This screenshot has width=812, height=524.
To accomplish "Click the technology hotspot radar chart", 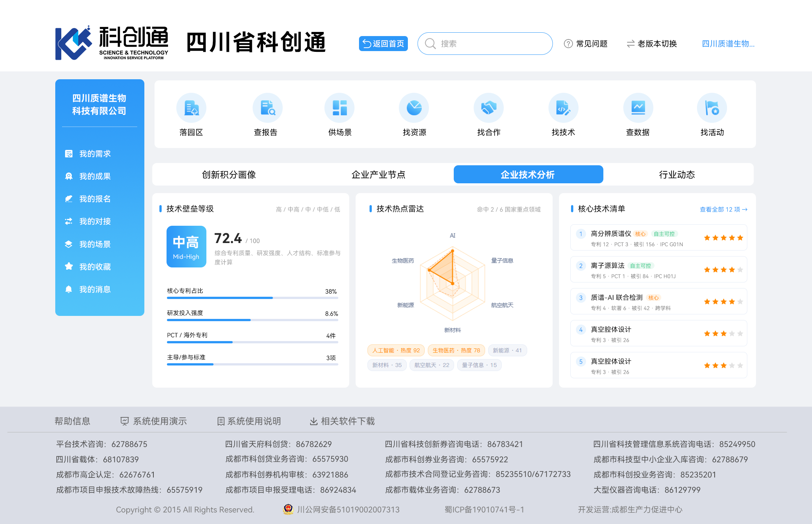I will coord(453,284).
